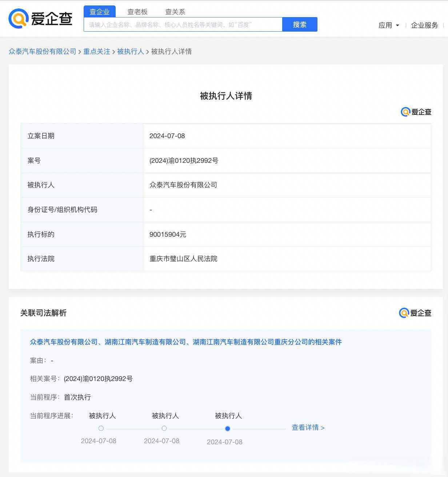
Task: Click the blue 搜索 button
Action: pyautogui.click(x=300, y=24)
